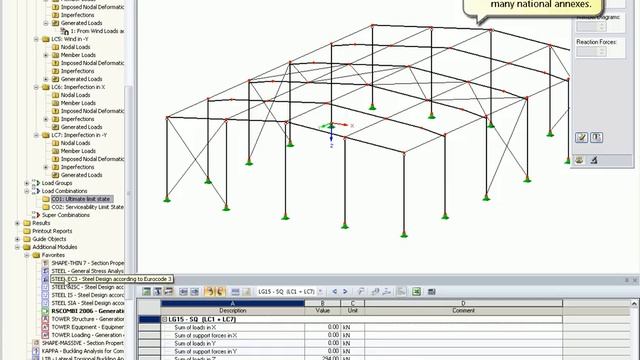Select '1: From Wind Loads' tree entry

(x=97, y=31)
